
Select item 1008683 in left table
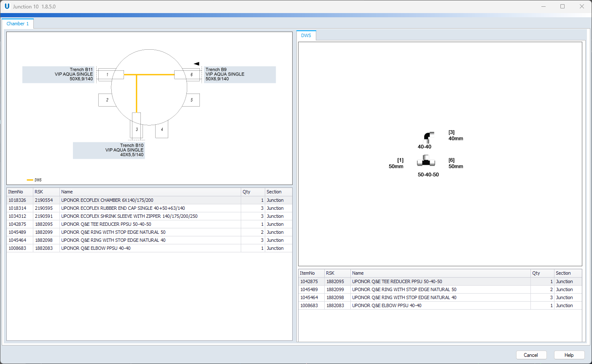pos(149,248)
